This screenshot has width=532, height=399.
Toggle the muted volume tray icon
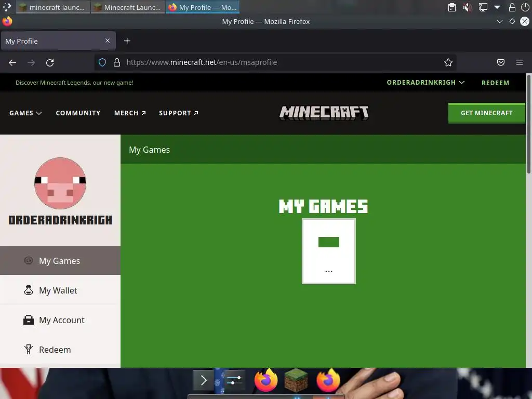click(468, 7)
